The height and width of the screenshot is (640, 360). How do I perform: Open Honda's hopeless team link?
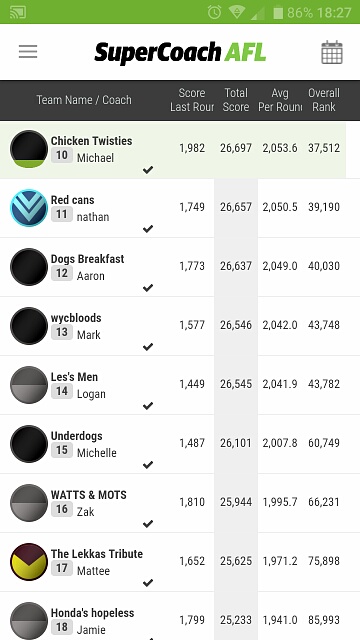pos(92,613)
